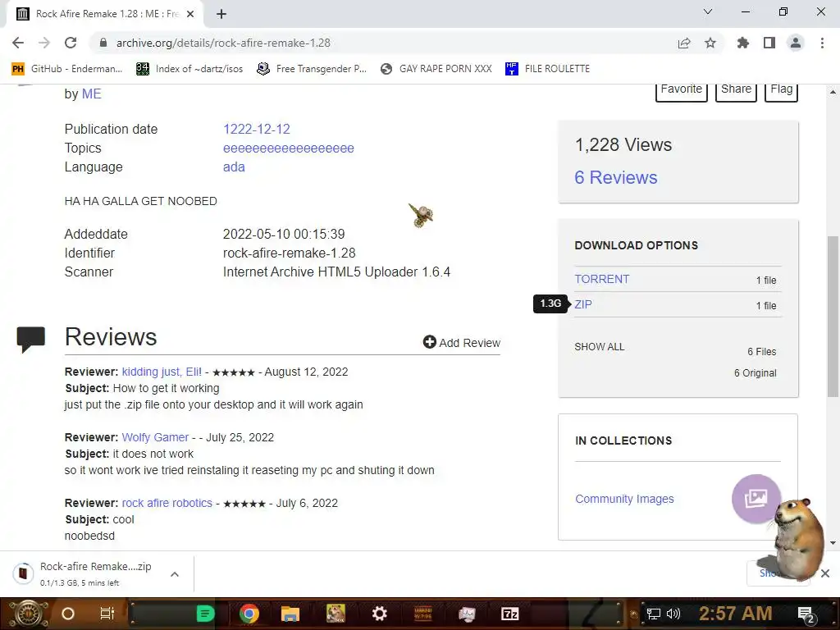
Task: Open the notification center icon
Action: [x=806, y=614]
